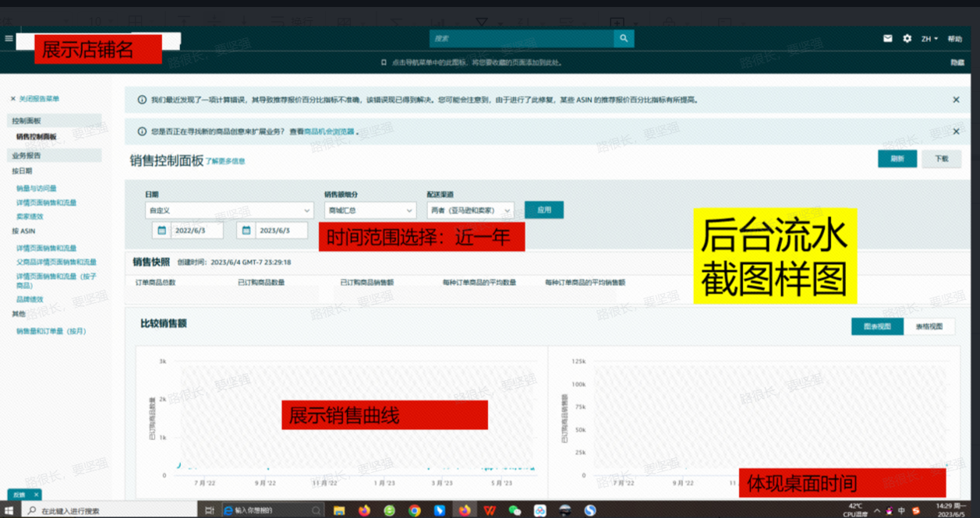Image resolution: width=980 pixels, height=518 pixels.
Task: Open the settings gear icon
Action: (906, 38)
